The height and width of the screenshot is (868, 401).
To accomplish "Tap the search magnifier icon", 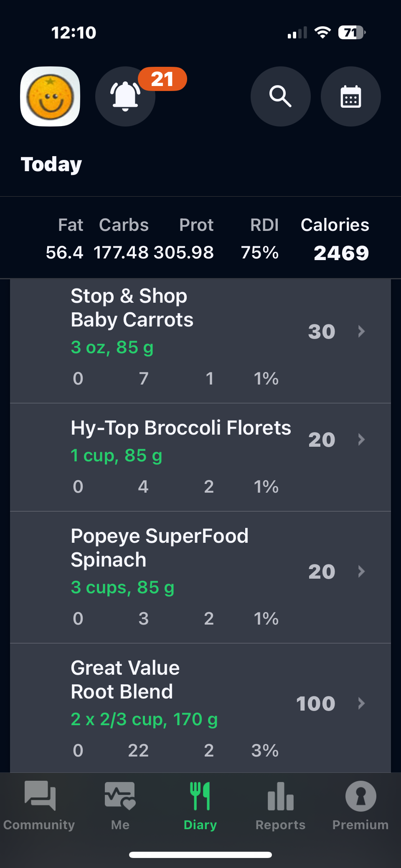I will click(280, 97).
